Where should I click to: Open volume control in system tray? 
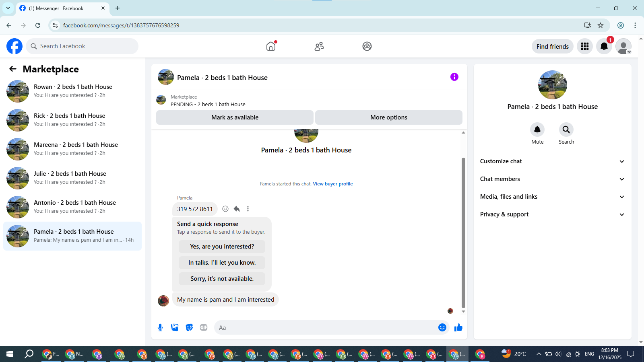(558, 354)
